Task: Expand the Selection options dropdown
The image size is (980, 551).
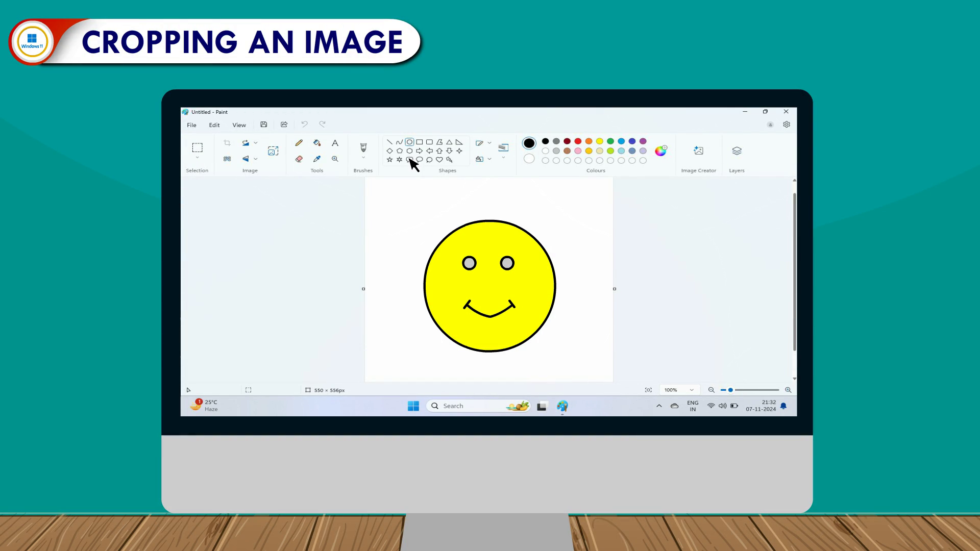Action: [198, 158]
